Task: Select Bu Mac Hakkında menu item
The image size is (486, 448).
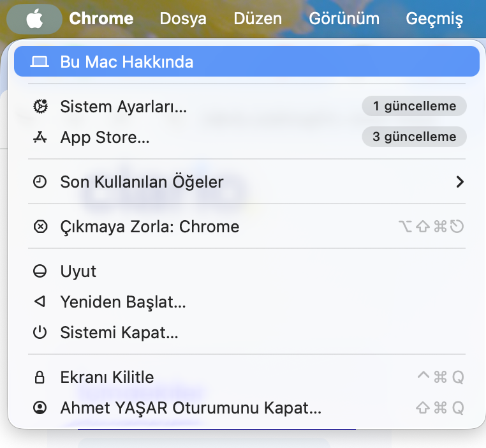Action: pos(247,61)
